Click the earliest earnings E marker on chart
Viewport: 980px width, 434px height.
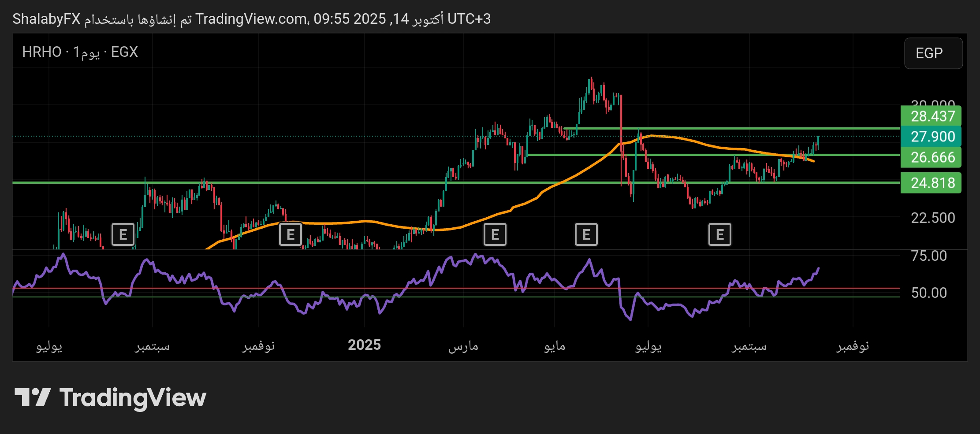point(123,234)
